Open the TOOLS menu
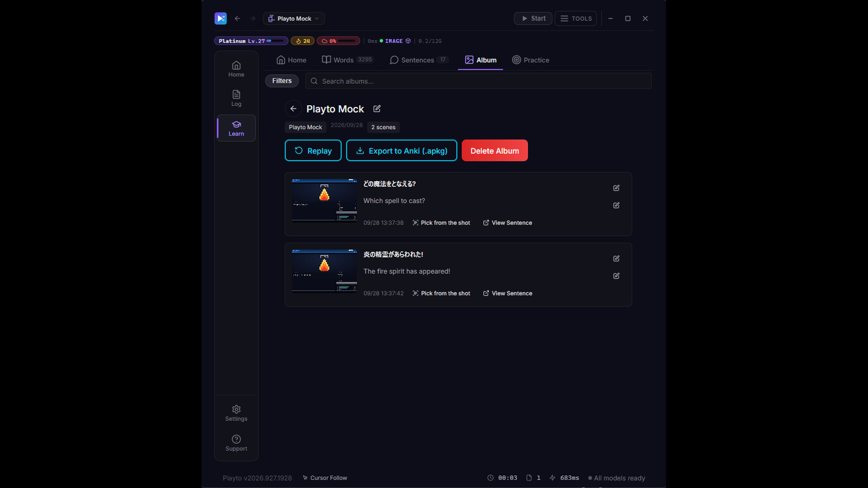 pyautogui.click(x=576, y=19)
